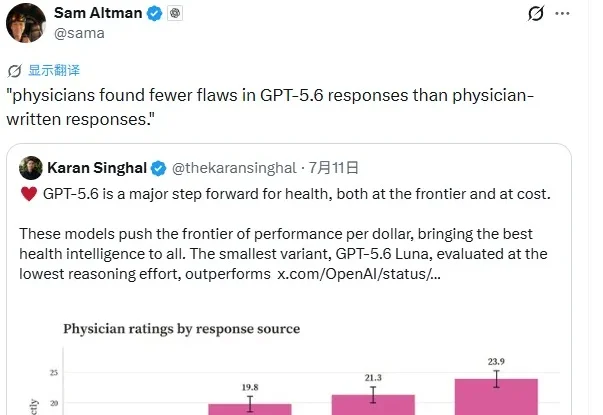Screen dimensions: 603x415
Task: Click the 7月11日 post date
Action: point(334,168)
